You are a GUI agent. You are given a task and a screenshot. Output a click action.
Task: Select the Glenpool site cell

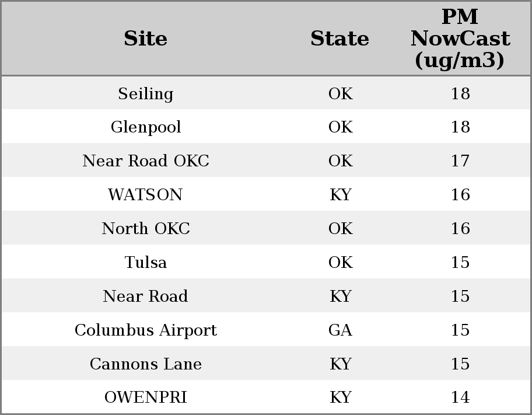(145, 127)
